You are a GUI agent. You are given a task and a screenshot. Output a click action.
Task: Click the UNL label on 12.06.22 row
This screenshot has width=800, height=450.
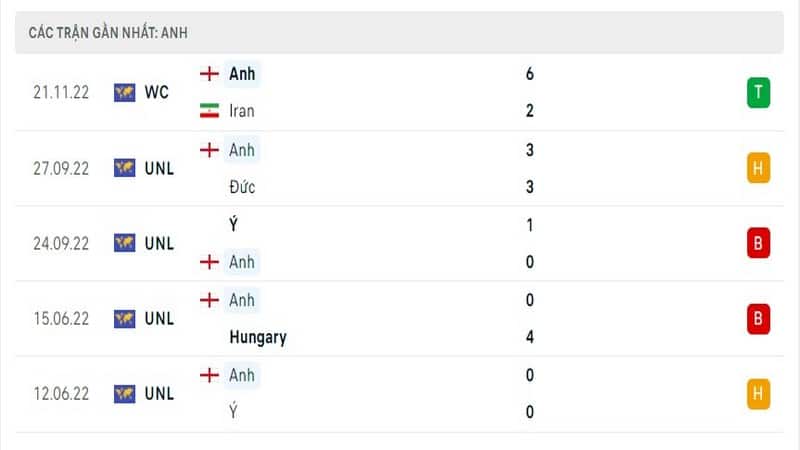pos(159,394)
